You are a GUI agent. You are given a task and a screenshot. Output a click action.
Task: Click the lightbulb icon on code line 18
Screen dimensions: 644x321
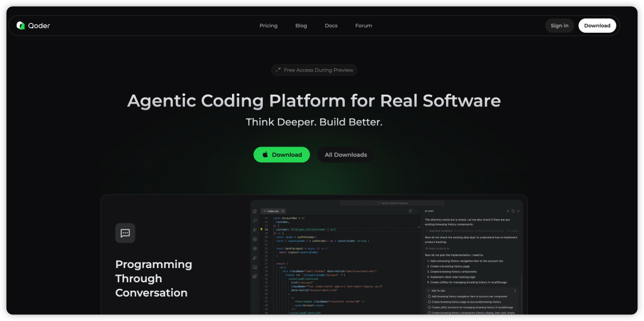261,229
